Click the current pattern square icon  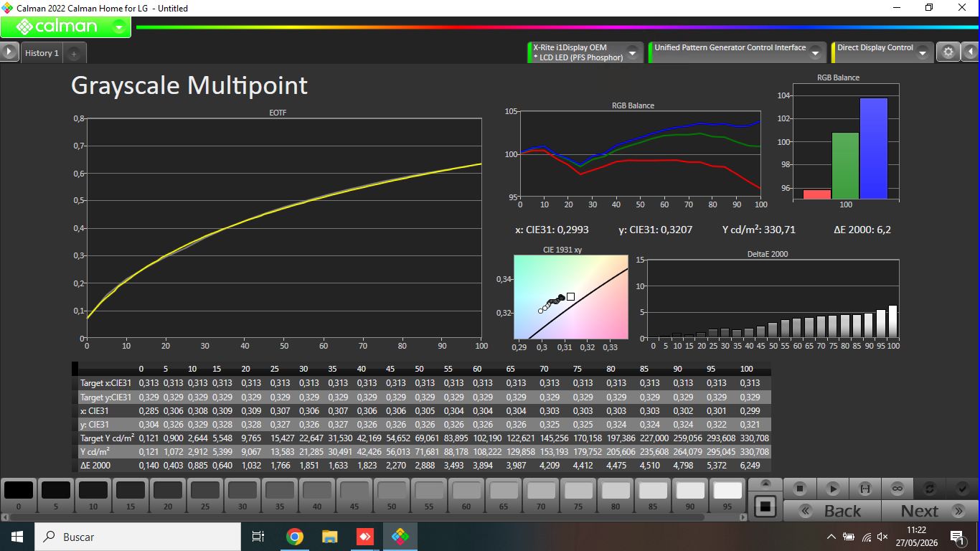[x=765, y=507]
